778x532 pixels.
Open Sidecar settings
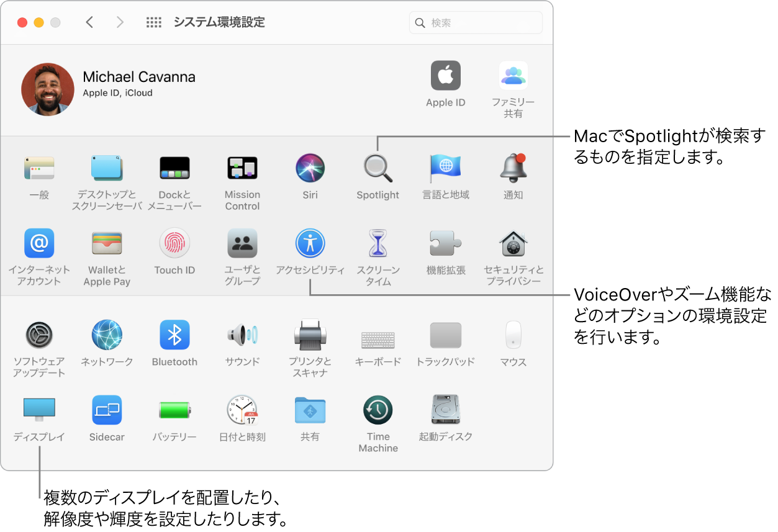(107, 410)
